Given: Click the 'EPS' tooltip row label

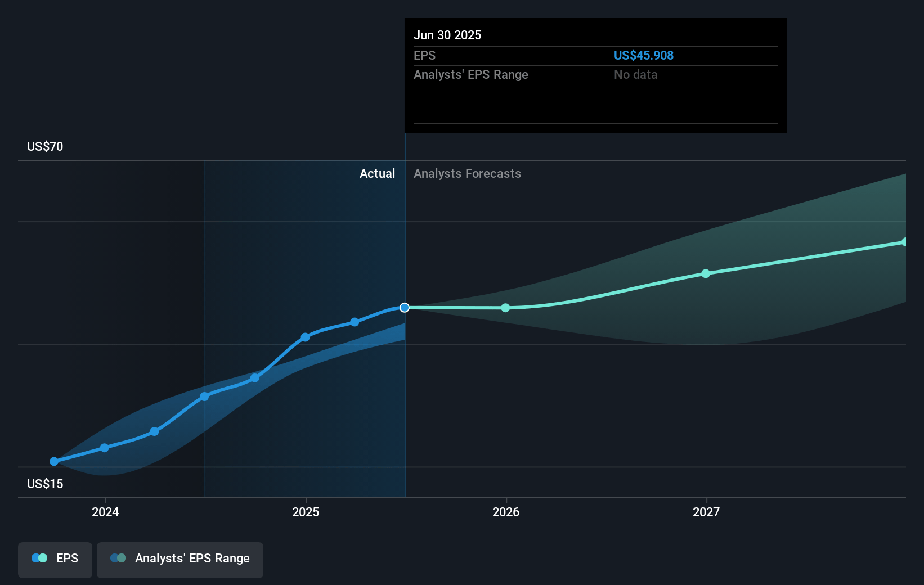Looking at the screenshot, I should click(424, 55).
